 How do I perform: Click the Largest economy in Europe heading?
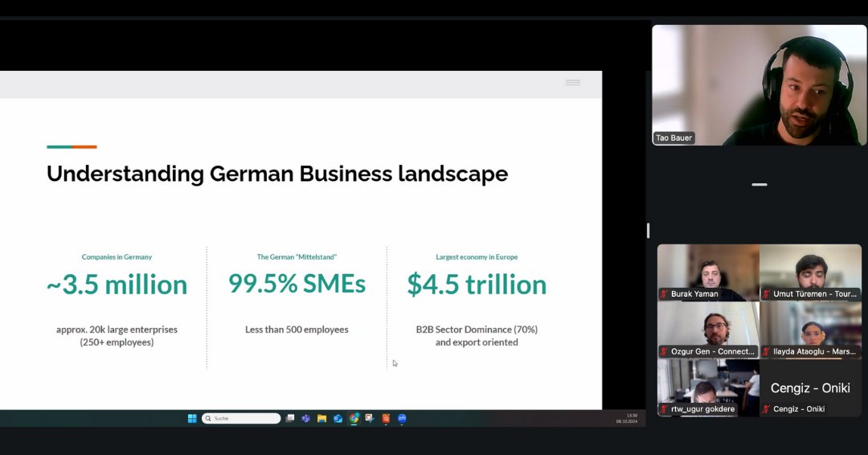477,256
